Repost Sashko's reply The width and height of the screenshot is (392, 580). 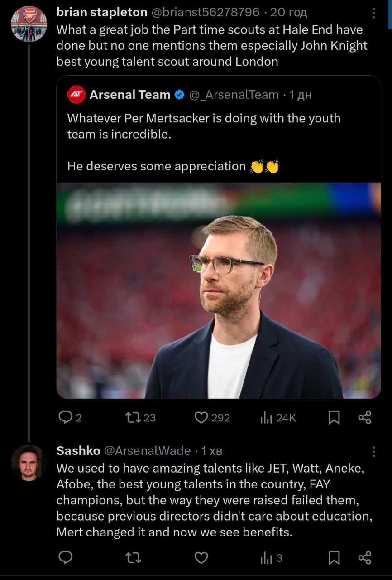(134, 558)
